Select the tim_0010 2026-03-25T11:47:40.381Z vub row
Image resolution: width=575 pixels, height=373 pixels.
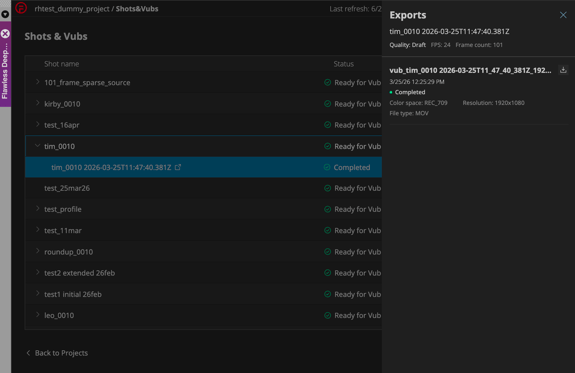pos(204,167)
